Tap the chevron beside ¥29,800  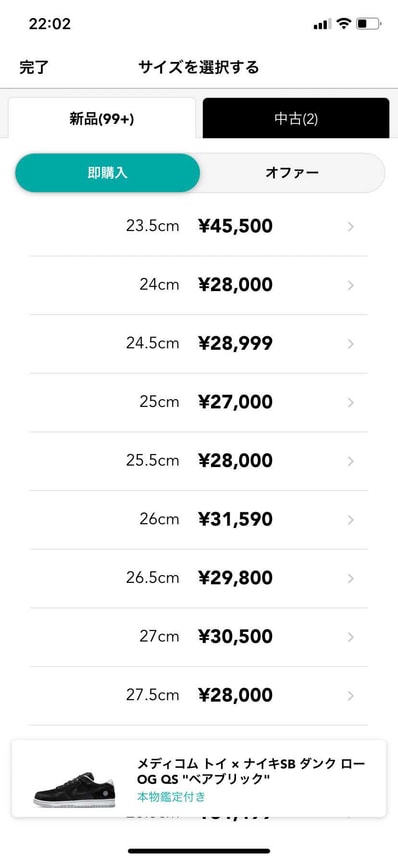coord(351,578)
